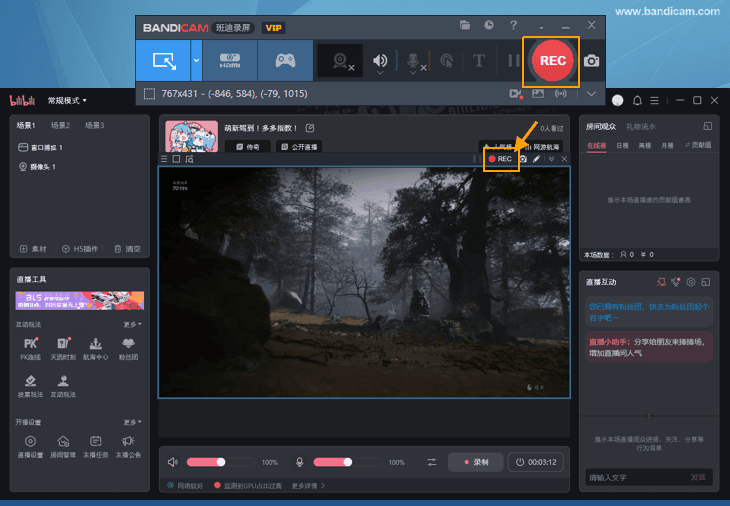Image resolution: width=730 pixels, height=506 pixels.
Task: Select the HDMI device recording mode
Action: (x=229, y=61)
